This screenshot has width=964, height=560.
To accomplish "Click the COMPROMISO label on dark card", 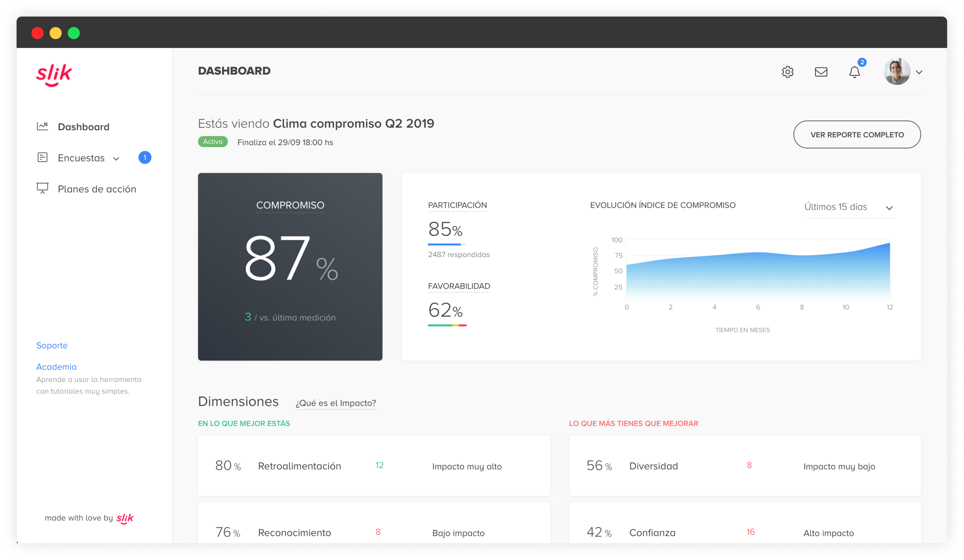I will pos(290,205).
